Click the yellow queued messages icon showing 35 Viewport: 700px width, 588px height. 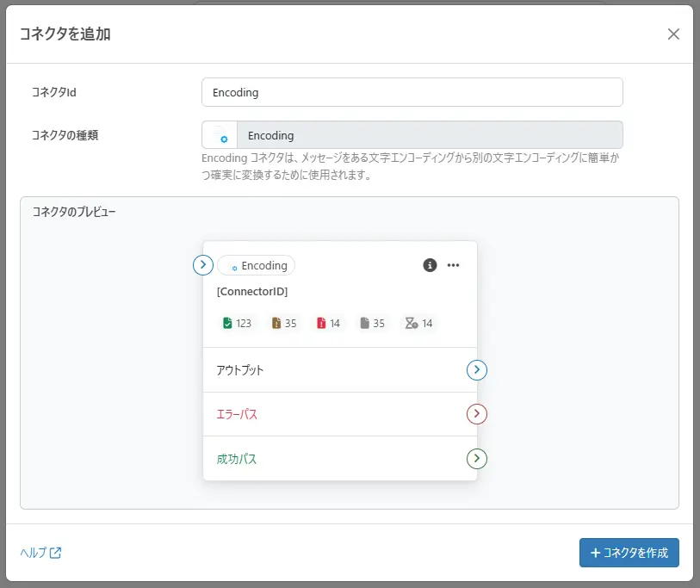(276, 323)
